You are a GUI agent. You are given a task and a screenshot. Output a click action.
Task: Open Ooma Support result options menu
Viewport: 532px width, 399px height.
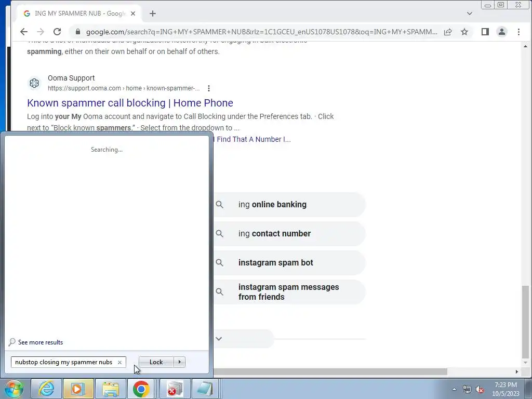tap(209, 88)
